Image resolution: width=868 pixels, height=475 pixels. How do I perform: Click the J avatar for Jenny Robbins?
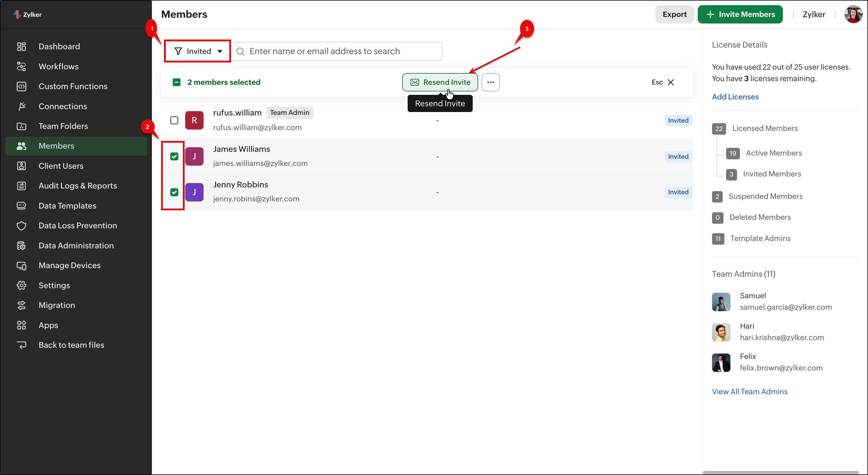pos(194,192)
